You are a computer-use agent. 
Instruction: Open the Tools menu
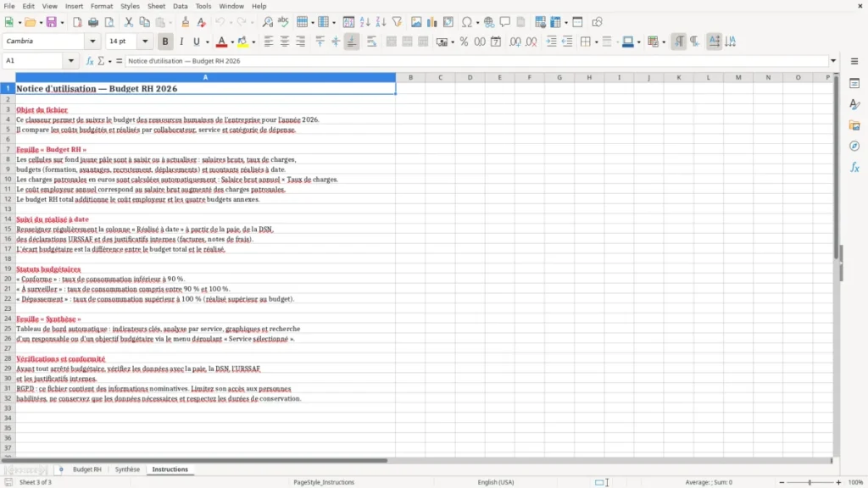203,6
